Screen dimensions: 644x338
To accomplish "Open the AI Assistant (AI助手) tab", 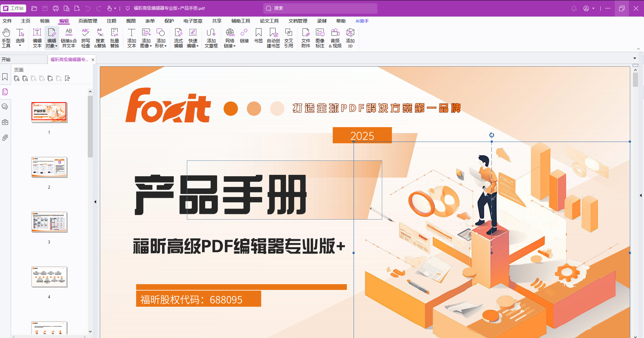I will pyautogui.click(x=362, y=21).
